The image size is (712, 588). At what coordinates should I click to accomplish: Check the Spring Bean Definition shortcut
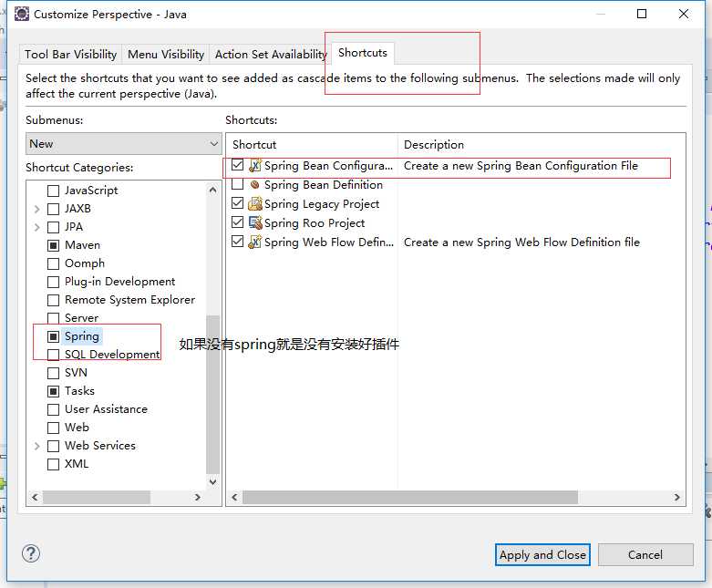pos(237,184)
